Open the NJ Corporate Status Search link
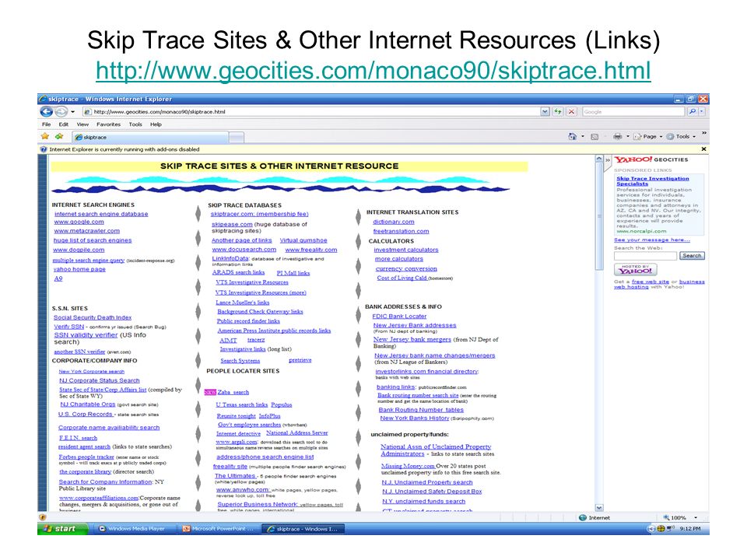 coord(99,380)
